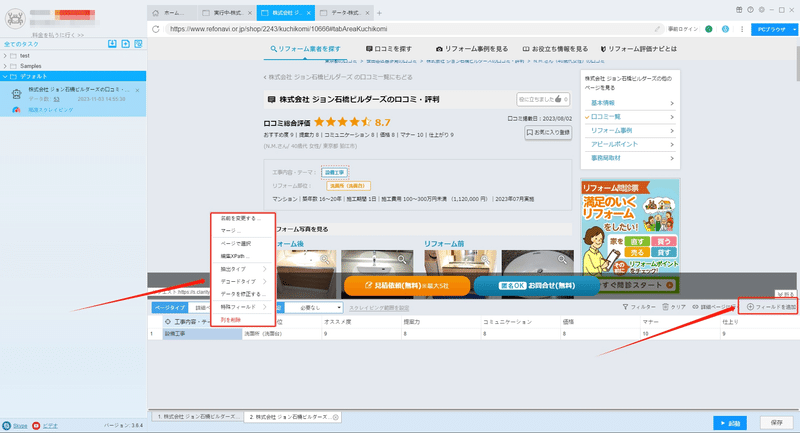Viewport: 800px width, 433px height.
Task: Click the address bar URL field
Action: click(x=408, y=29)
